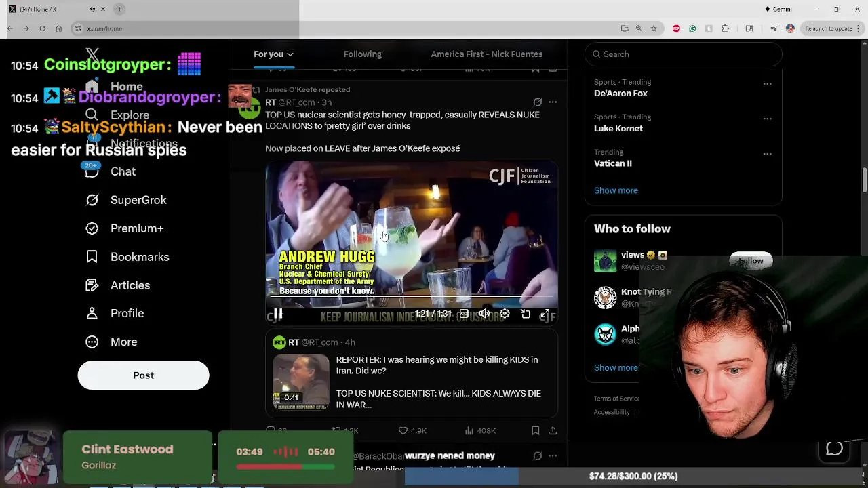Open SuperGrok from the sidebar
868x488 pixels.
click(126, 200)
